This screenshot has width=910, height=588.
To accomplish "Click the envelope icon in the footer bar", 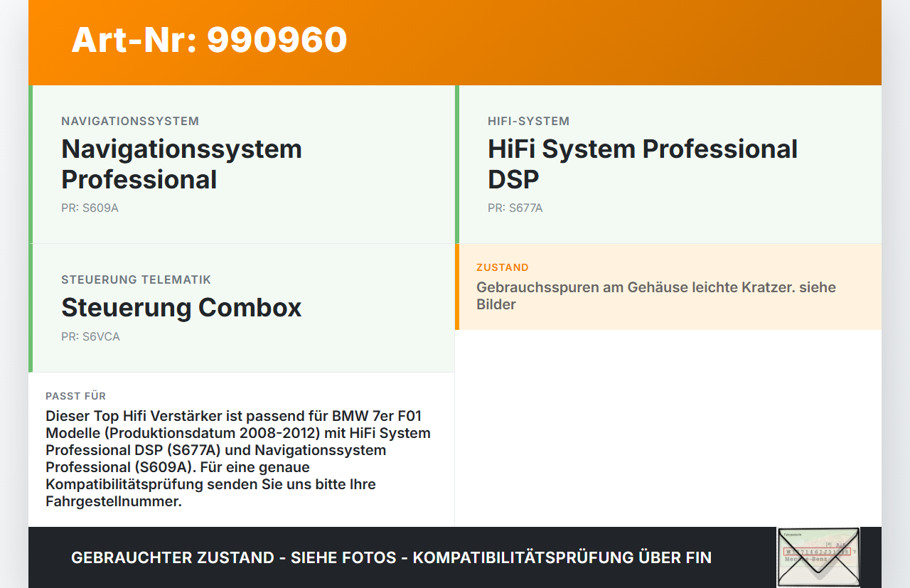I will 818,557.
